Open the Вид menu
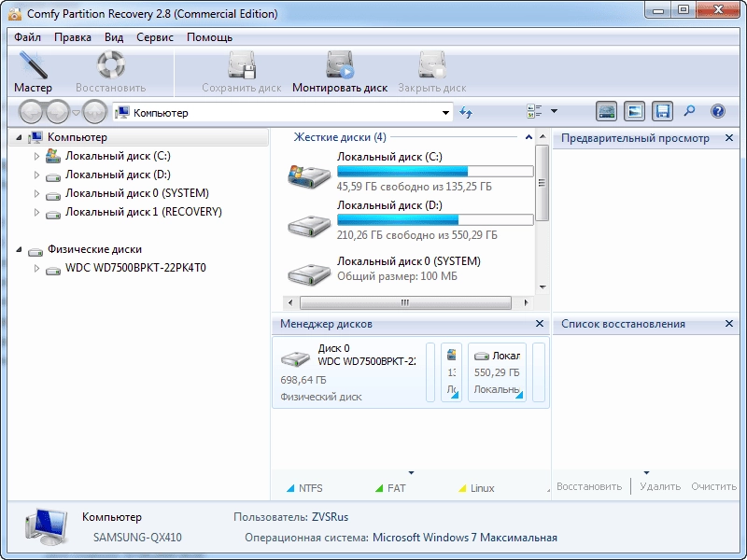 tap(114, 37)
